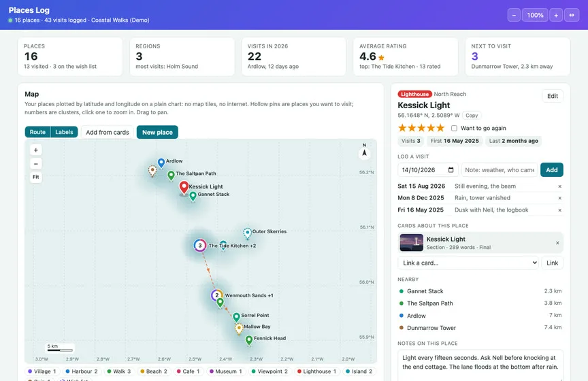Zoom in the map with plus button

coord(35,150)
